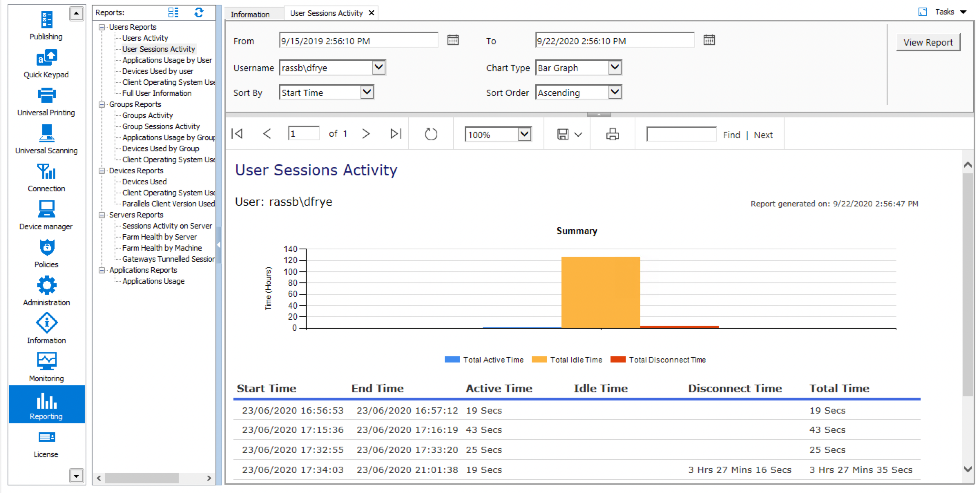
Task: Open the Chart Type dropdown
Action: pos(615,68)
